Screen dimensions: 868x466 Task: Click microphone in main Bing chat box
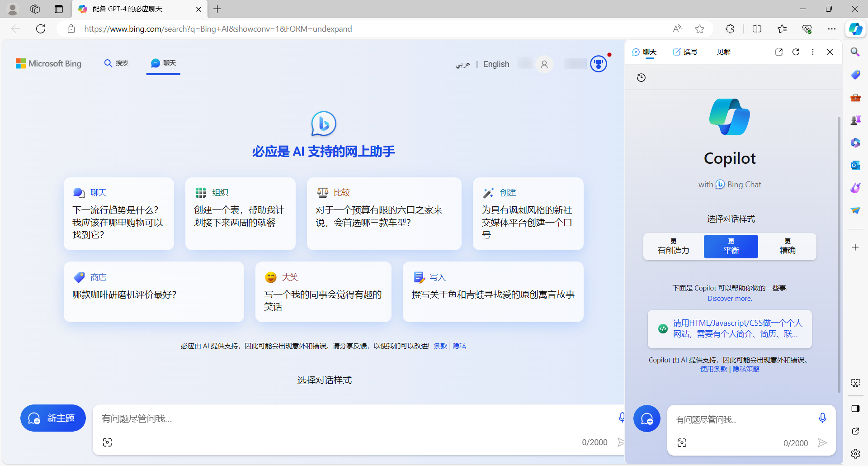[x=622, y=418]
